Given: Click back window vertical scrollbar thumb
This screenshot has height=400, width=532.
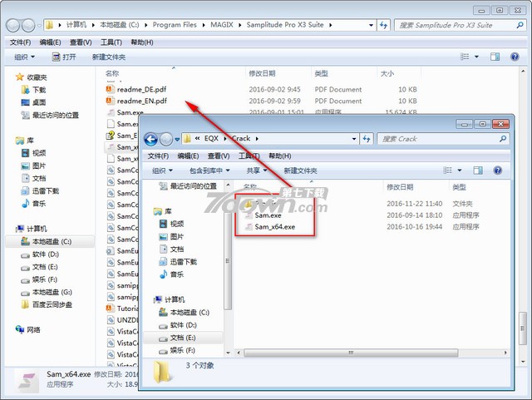Looking at the screenshot, I should [x=523, y=328].
